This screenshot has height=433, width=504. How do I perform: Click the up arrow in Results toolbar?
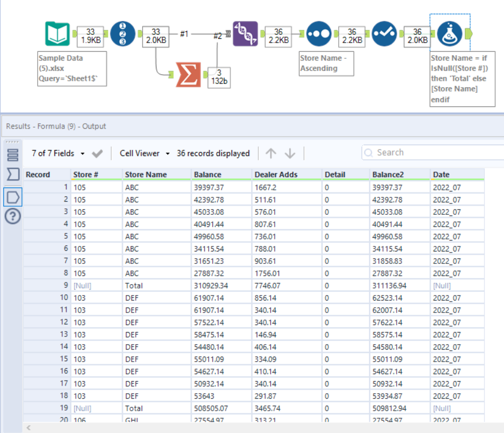[x=271, y=154]
